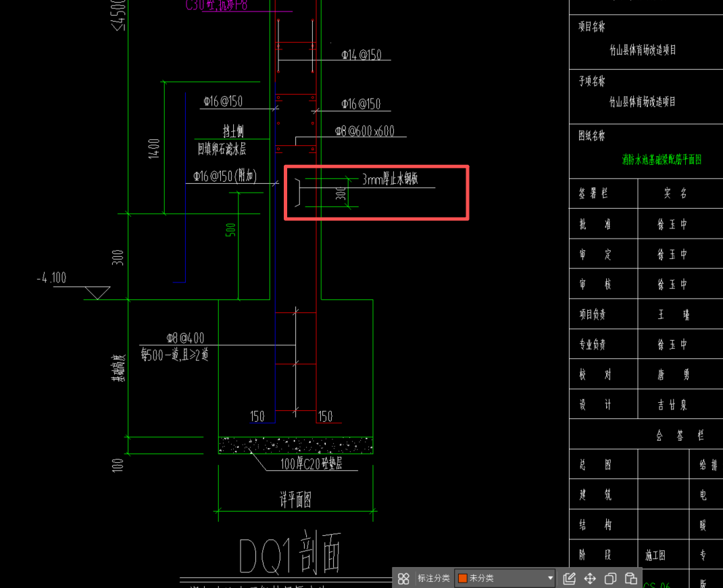Screen dimensions: 723x588
Task: Click the edit annotation pencil icon
Action: pyautogui.click(x=570, y=579)
